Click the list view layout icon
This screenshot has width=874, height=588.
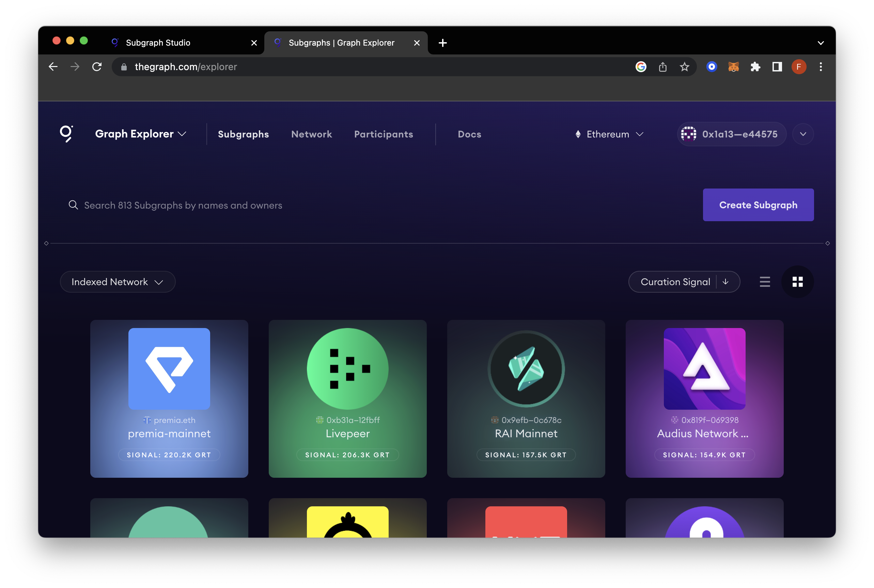(x=765, y=281)
